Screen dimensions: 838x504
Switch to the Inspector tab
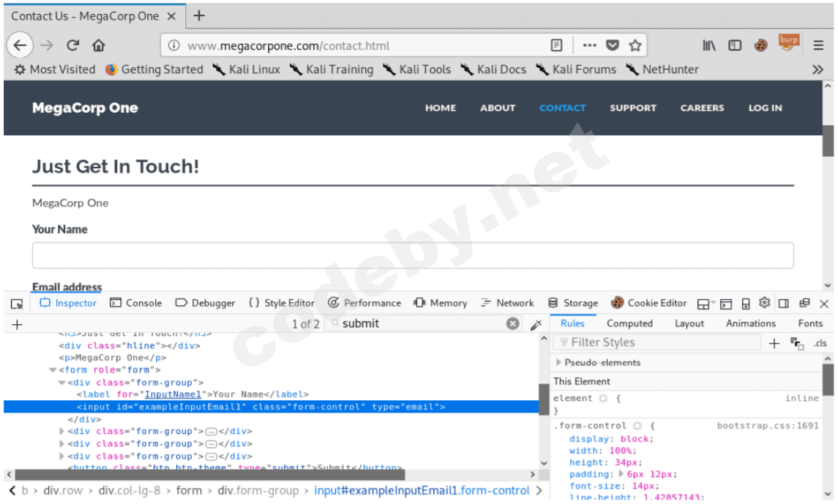[x=68, y=304]
